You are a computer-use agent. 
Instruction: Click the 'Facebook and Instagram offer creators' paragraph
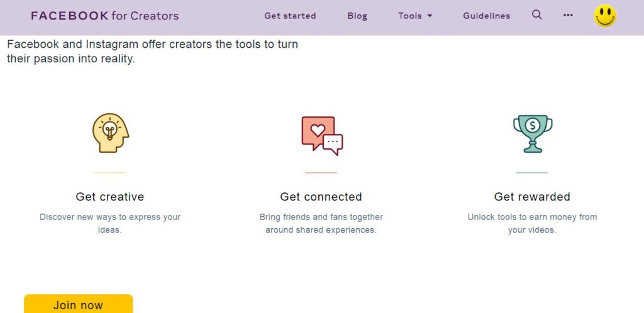pyautogui.click(x=152, y=52)
